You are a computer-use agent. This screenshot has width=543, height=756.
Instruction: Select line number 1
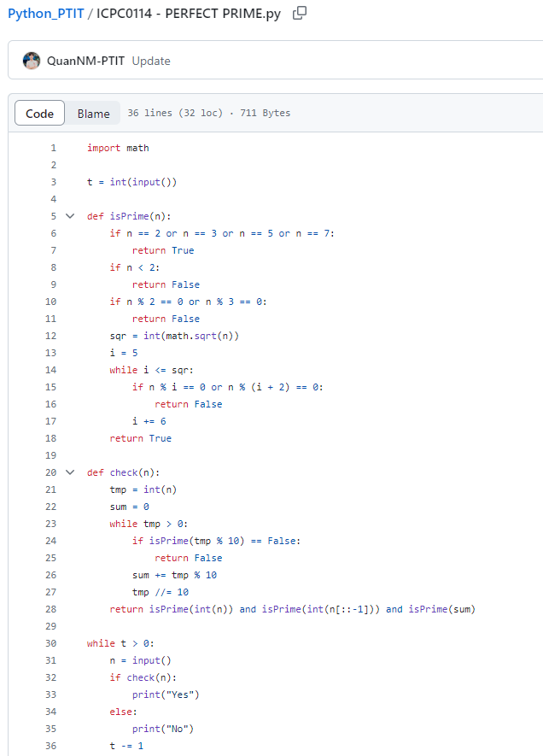coord(53,148)
